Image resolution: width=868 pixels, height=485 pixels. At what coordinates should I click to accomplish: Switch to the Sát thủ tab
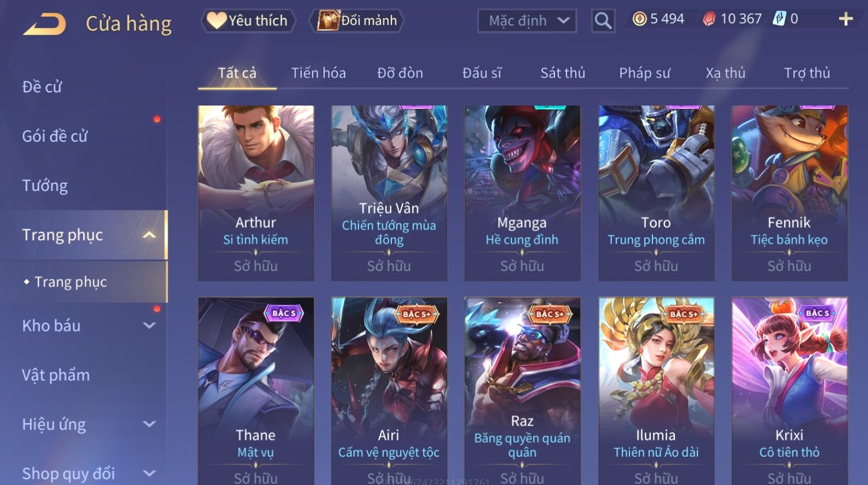coord(563,73)
